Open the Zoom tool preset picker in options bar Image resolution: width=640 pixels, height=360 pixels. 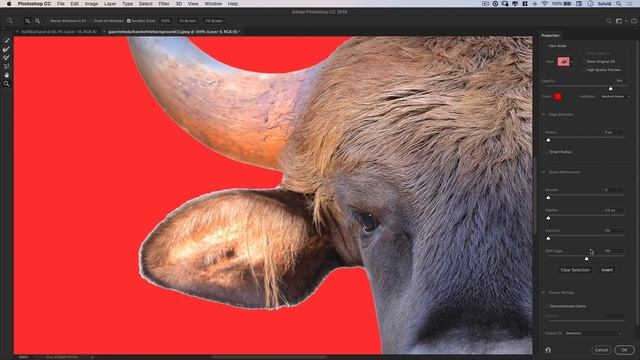(x=10, y=21)
